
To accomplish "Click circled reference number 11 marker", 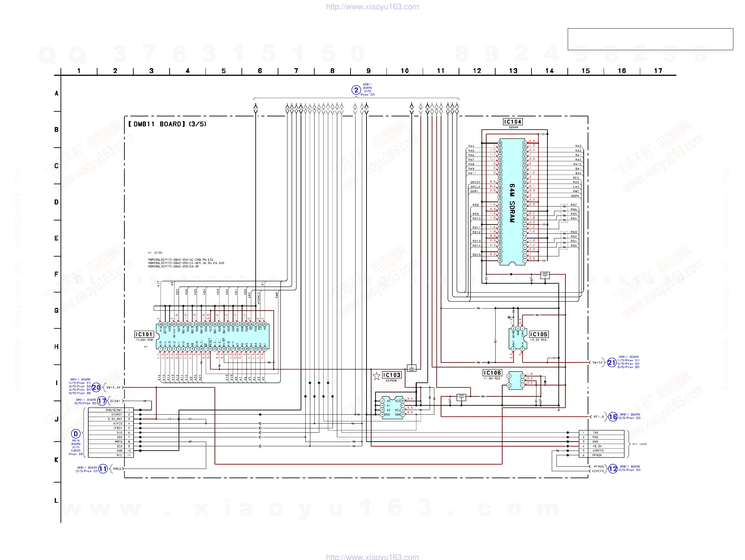I will click(103, 469).
